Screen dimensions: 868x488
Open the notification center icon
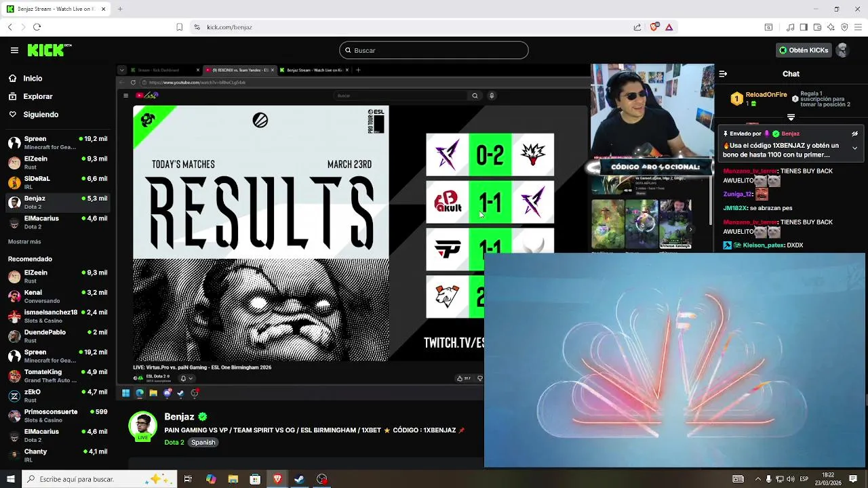tap(853, 479)
